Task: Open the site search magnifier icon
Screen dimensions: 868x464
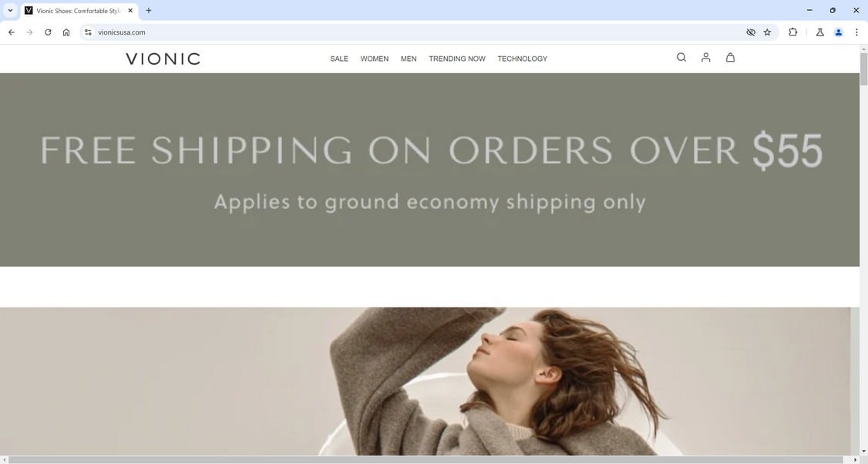Action: point(681,57)
